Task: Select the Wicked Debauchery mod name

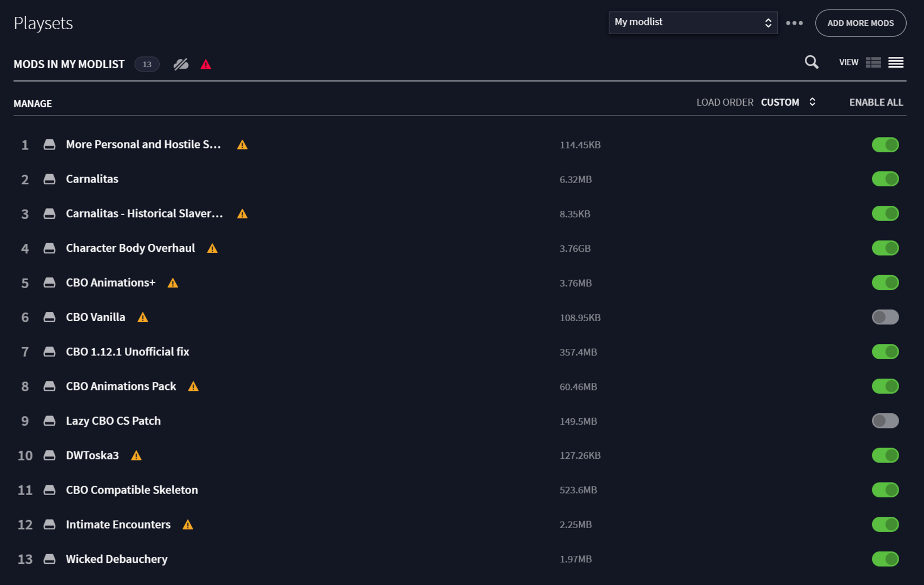Action: 117,559
